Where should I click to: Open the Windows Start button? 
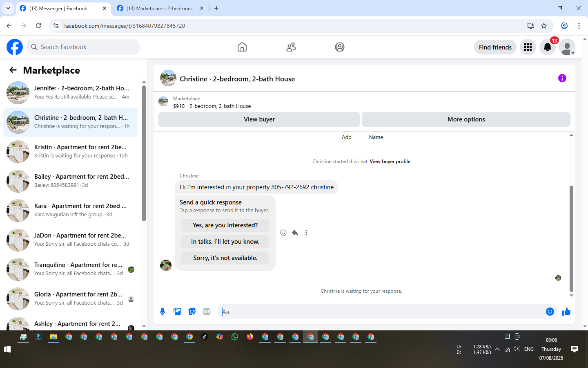coord(7,349)
